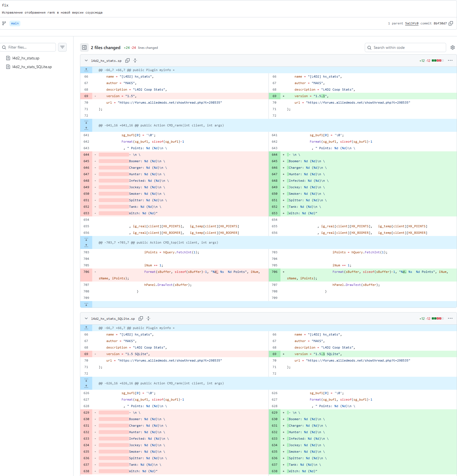The image size is (457, 476).
Task: Select the added line number 69 in l4d2_hx_stats.sp
Action: pyautogui.click(x=274, y=96)
